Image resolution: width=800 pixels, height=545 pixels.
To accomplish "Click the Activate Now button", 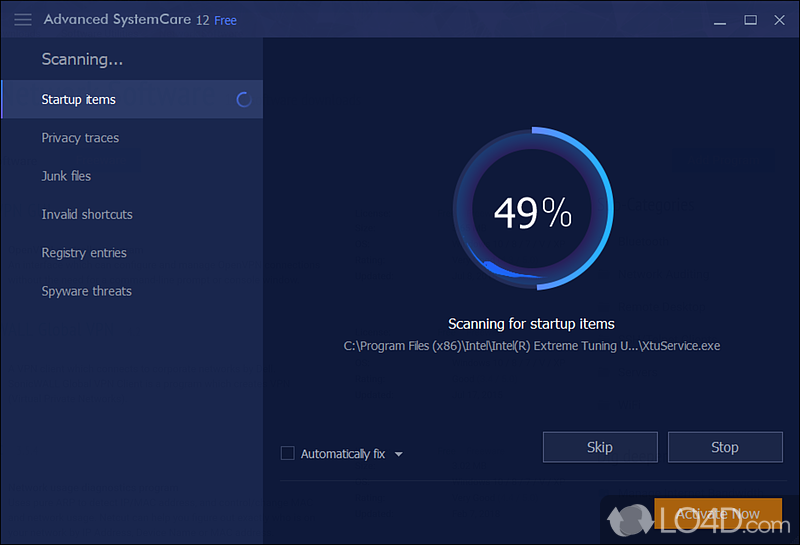I will pos(718,513).
